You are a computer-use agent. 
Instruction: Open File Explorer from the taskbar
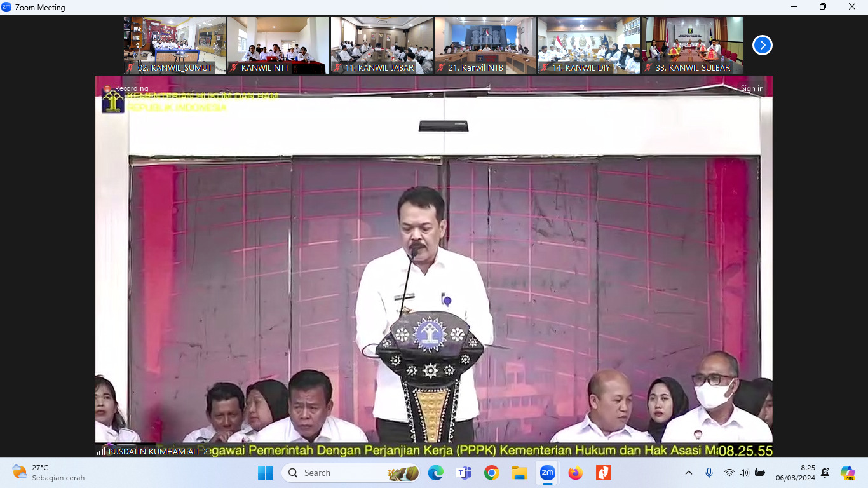coord(519,473)
